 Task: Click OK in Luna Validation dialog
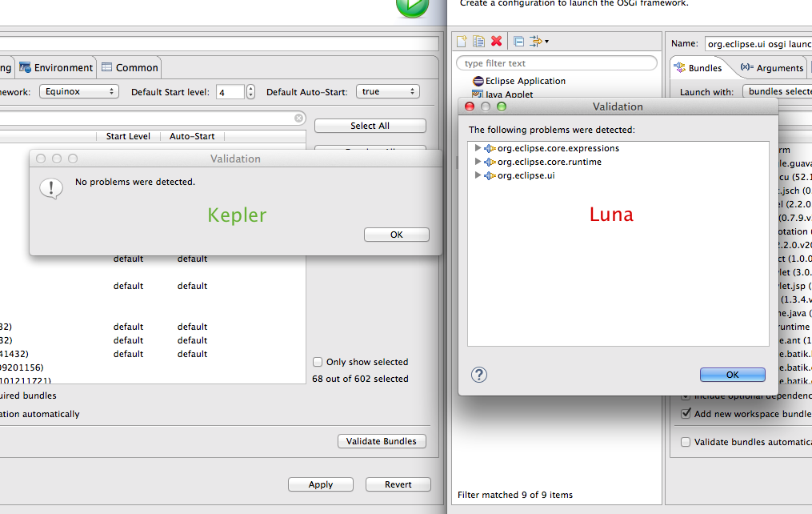732,375
